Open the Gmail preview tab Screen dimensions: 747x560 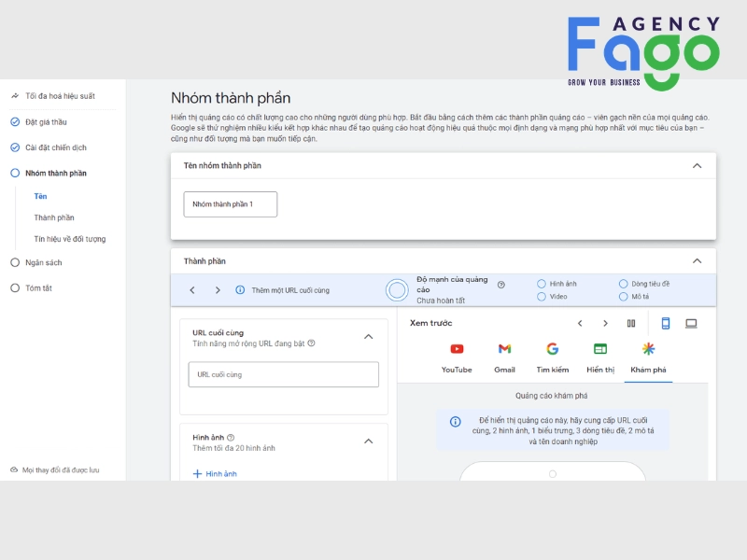(x=504, y=357)
